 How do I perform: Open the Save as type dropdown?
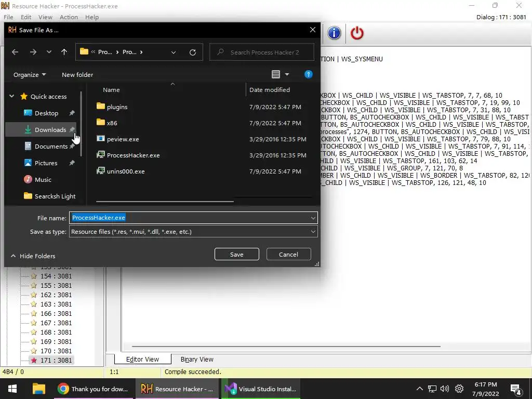[193, 232]
